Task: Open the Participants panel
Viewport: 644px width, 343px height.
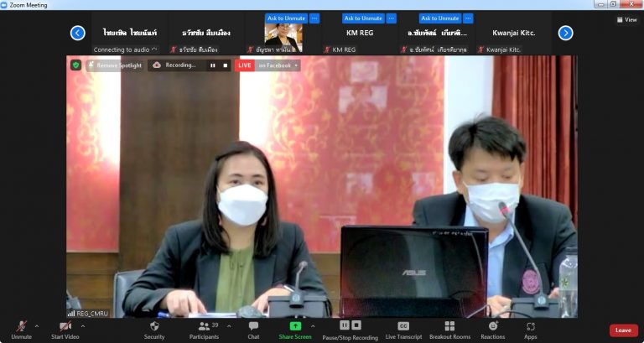Action: click(204, 329)
